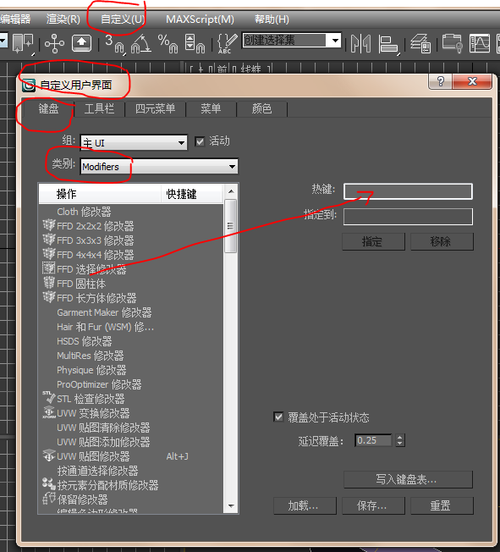Screen dimensions: 500x552
Task: Click the 指定 button
Action: pos(373,242)
